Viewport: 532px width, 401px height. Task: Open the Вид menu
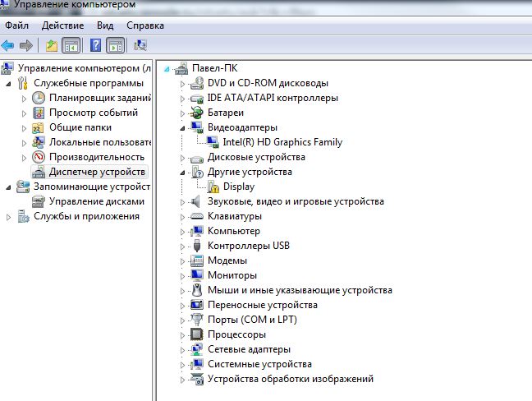click(105, 25)
